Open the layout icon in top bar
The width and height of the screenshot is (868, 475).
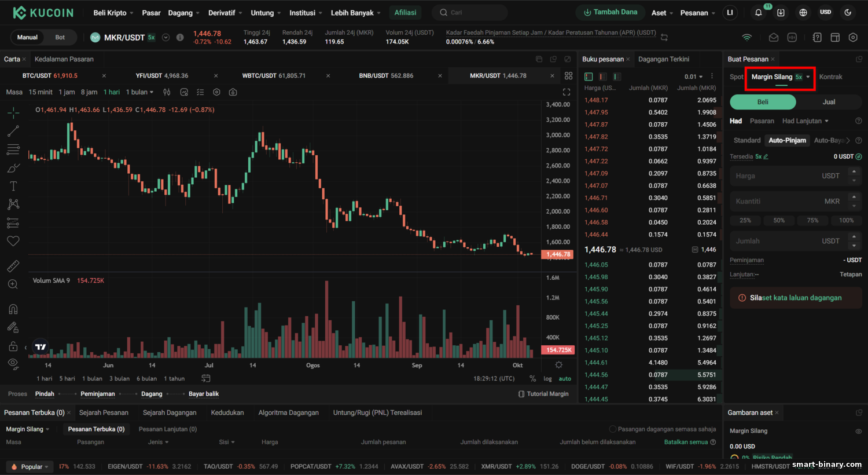[x=835, y=37]
